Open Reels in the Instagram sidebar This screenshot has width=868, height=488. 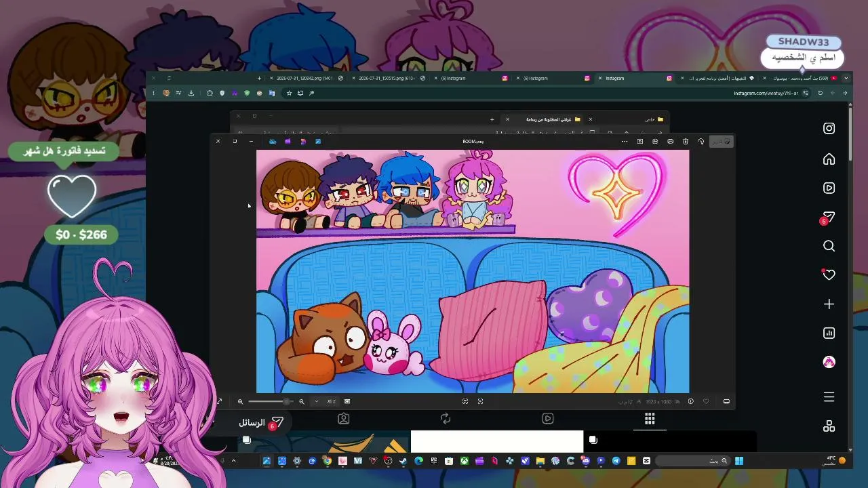tap(829, 188)
